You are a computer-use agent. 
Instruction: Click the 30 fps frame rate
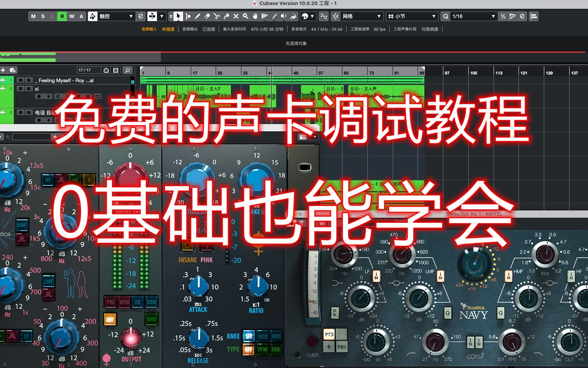click(x=380, y=29)
